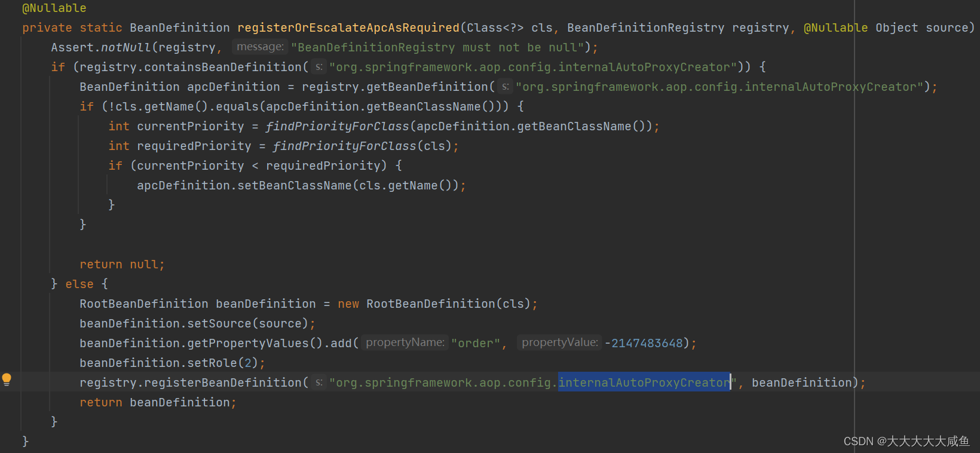The width and height of the screenshot is (980, 453).
Task: Click the 'Object source' parameter in signature
Action: [921, 28]
